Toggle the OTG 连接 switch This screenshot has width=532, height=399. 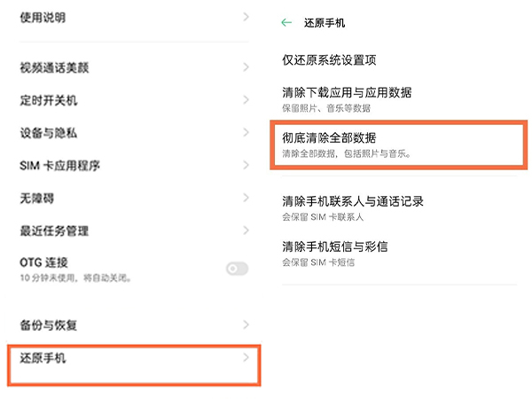pyautogui.click(x=237, y=268)
